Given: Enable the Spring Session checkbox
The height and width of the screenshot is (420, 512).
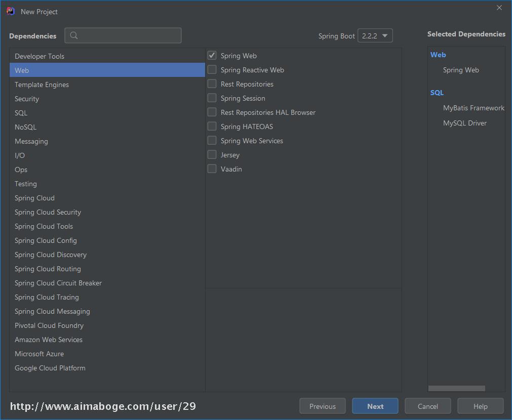Looking at the screenshot, I should coord(212,98).
